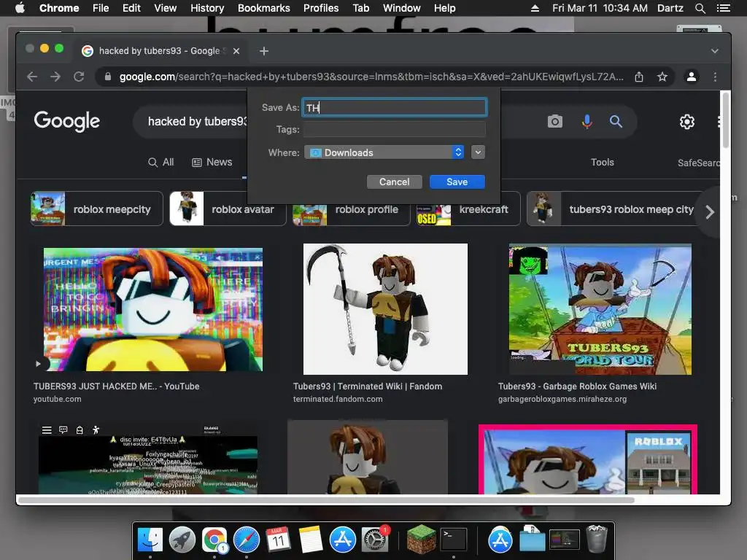Open Terminal icon in the Dock

click(x=454, y=540)
